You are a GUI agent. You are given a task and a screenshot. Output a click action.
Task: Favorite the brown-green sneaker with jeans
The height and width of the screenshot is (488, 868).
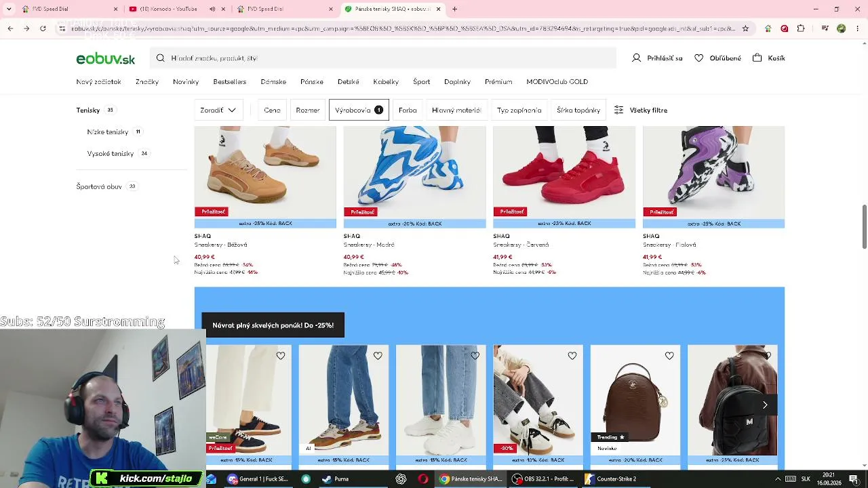pos(378,356)
